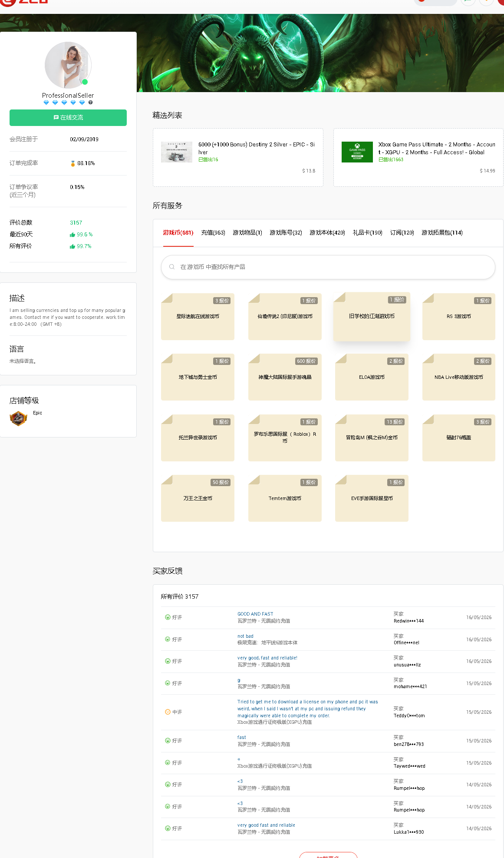Switch to the 充值(963) tab
The image size is (504, 858).
[x=213, y=233]
